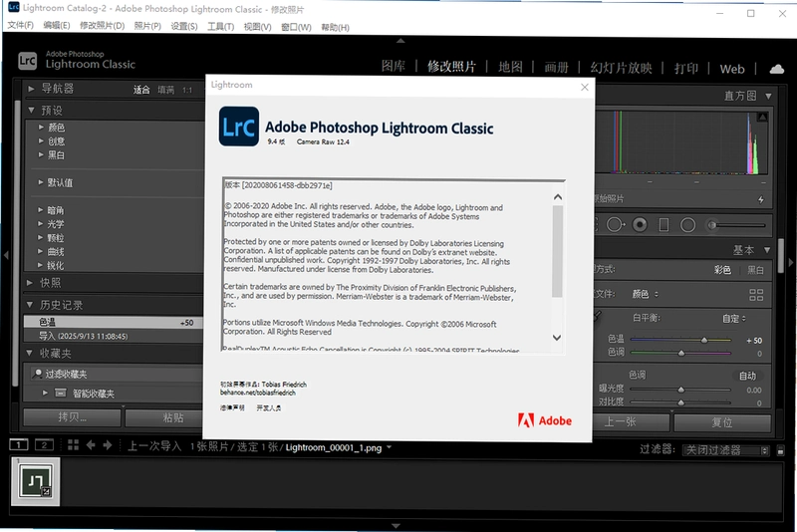Click about dialog scrollbar down arrow
Image resolution: width=797 pixels, height=532 pixels.
coord(557,338)
